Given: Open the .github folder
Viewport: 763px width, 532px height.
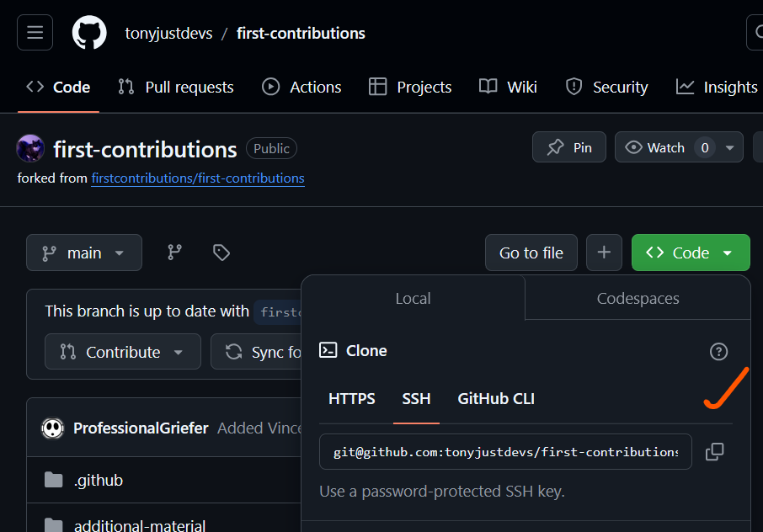Looking at the screenshot, I should pos(99,480).
